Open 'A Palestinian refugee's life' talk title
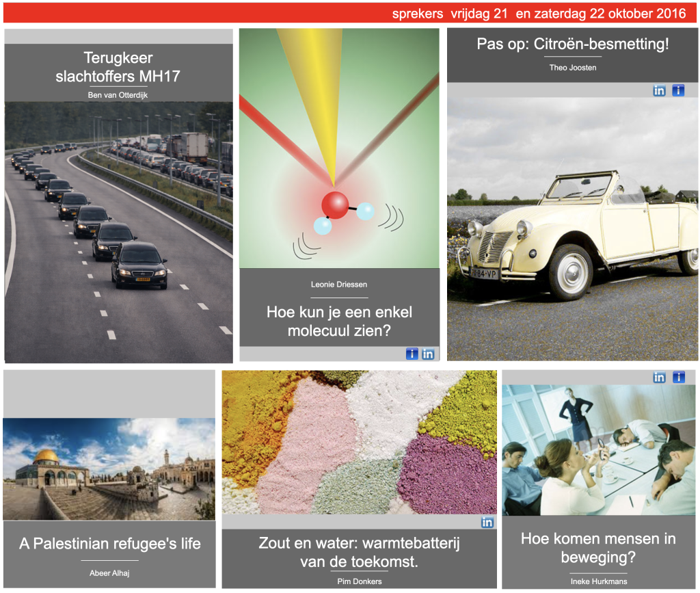This screenshot has width=700, height=593. click(109, 544)
